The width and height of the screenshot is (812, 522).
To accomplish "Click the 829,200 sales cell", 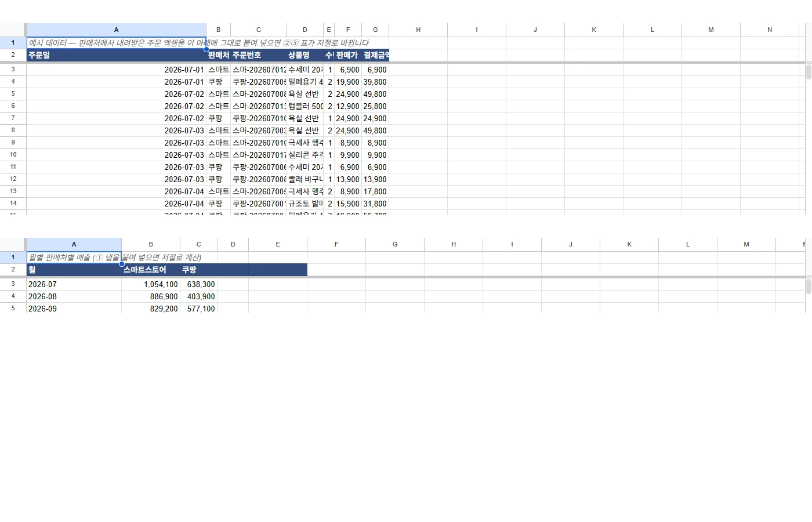I will tap(151, 308).
